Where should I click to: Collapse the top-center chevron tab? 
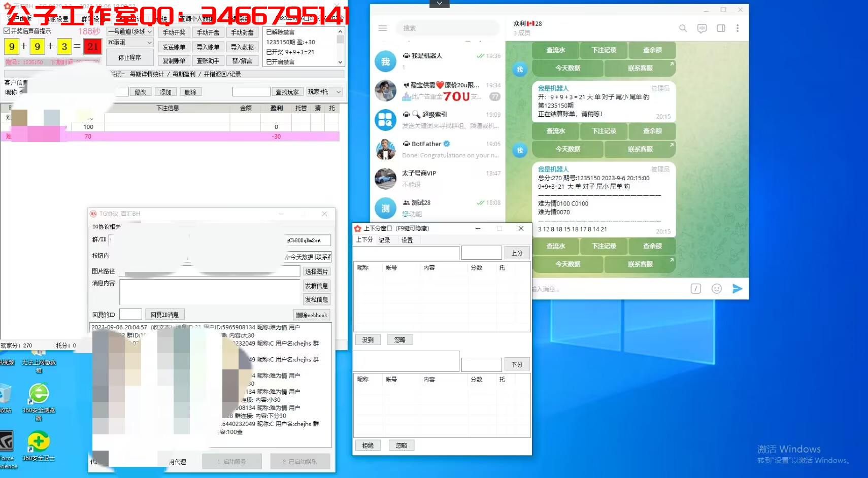click(440, 4)
